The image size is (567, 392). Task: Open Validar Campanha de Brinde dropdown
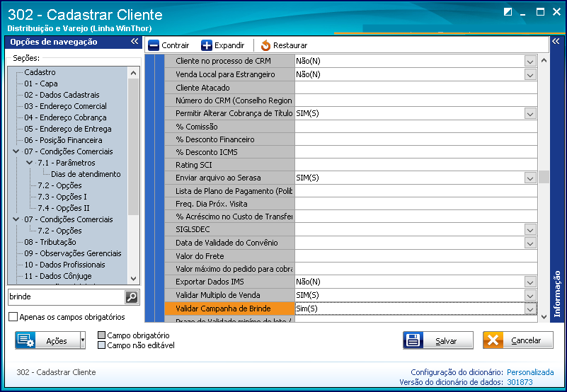(530, 309)
